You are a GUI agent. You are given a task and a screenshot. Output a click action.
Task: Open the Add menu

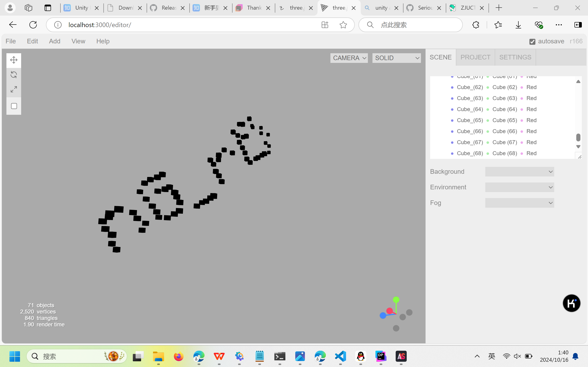click(54, 41)
